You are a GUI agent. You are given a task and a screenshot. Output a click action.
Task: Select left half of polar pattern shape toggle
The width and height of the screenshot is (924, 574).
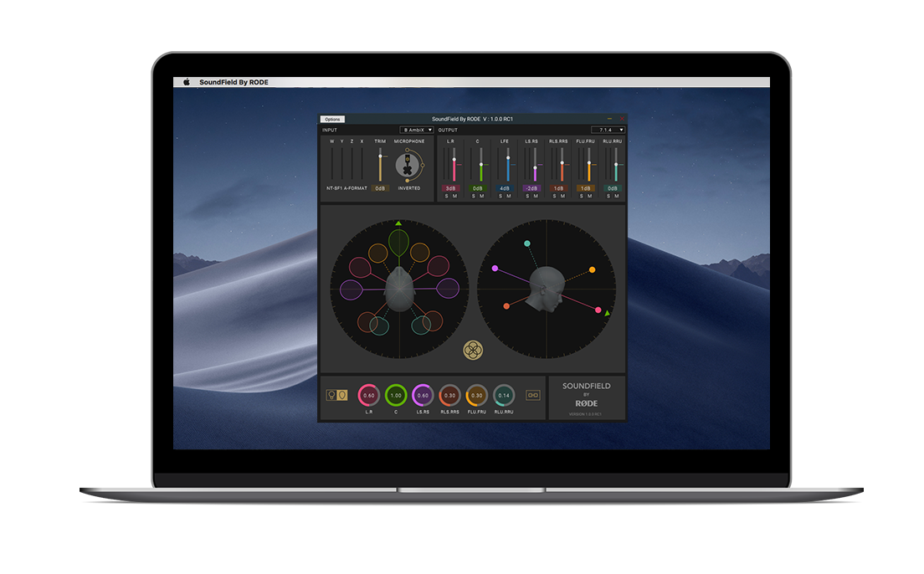pyautogui.click(x=331, y=395)
